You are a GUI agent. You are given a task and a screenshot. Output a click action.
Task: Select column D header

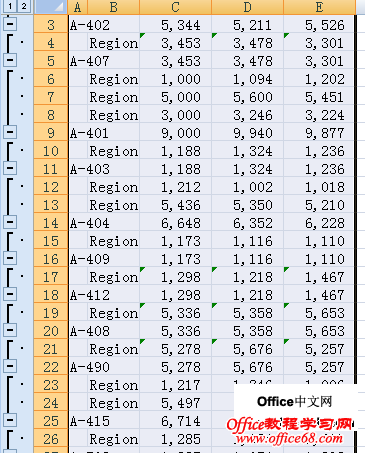[x=248, y=7]
